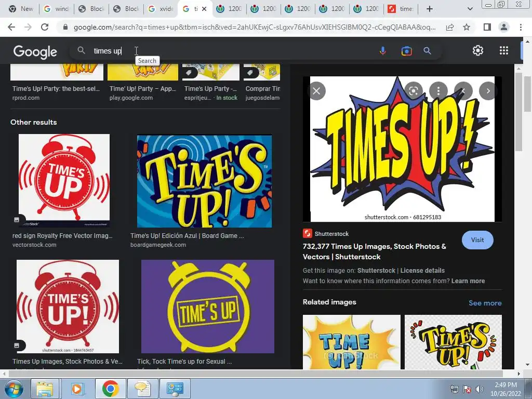This screenshot has height=399, width=532.
Task: Bookmark this page with the star icon
Action: tap(467, 27)
